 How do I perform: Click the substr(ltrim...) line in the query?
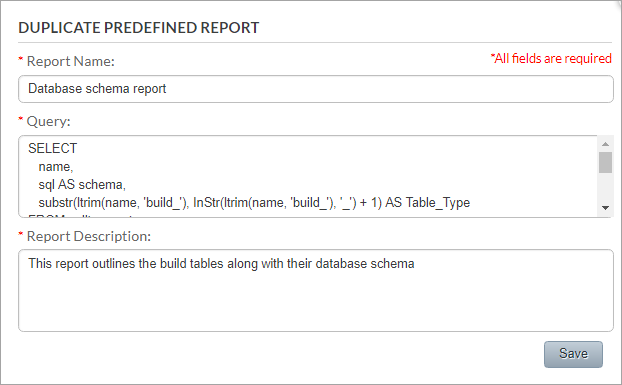click(254, 203)
